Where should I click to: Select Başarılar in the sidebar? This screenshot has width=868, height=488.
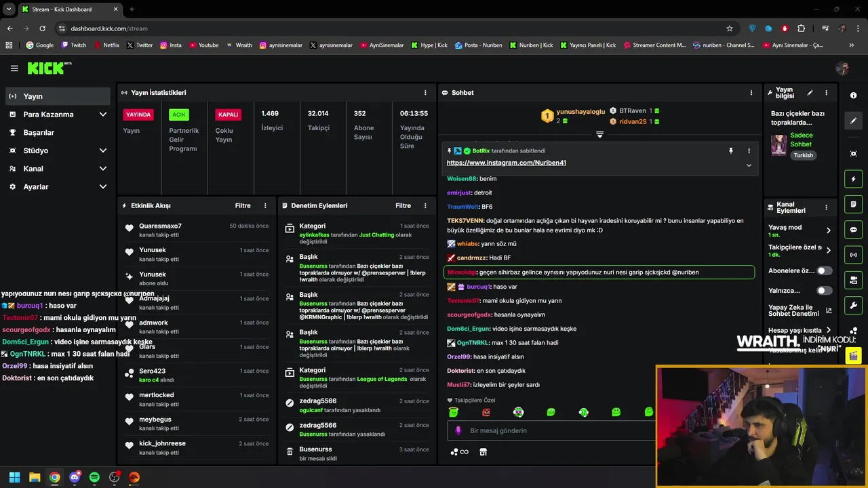(x=57, y=133)
